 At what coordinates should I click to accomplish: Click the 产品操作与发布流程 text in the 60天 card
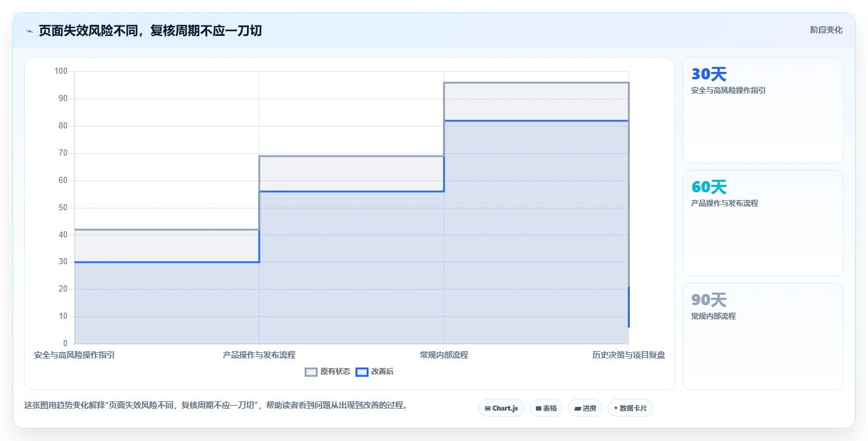tap(725, 203)
